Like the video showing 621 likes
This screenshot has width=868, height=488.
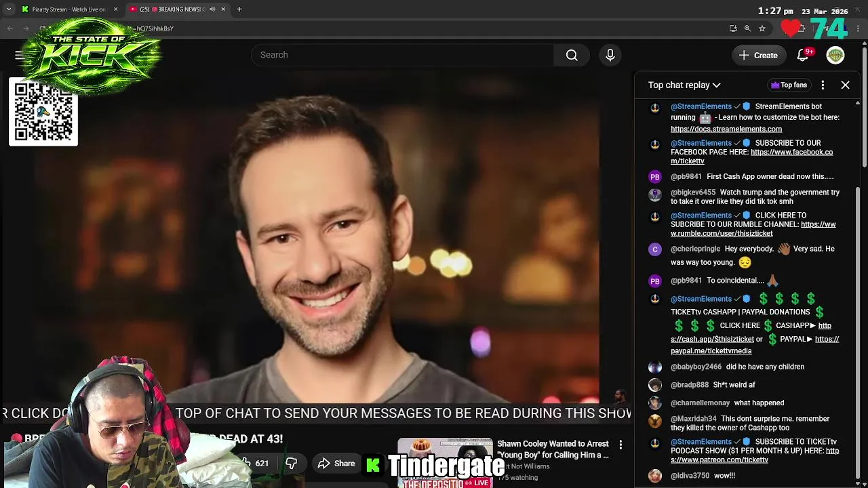255,464
